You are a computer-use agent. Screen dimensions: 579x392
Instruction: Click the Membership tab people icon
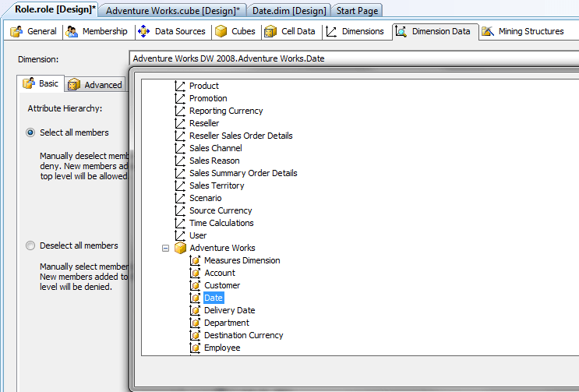[72, 31]
